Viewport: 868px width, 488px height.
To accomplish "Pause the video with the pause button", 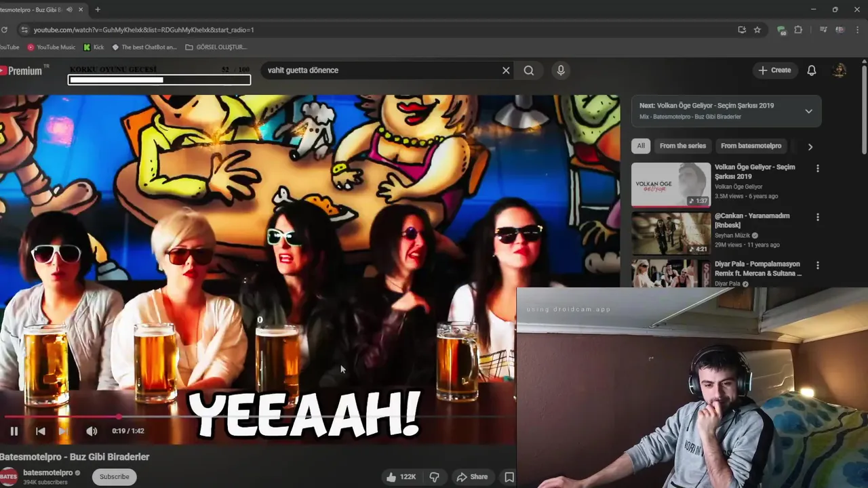I will coord(14,431).
